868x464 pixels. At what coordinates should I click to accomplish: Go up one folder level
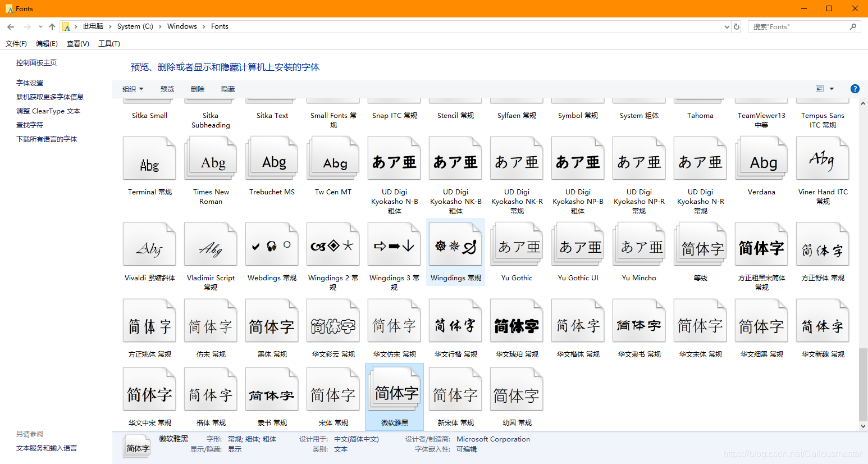pos(52,26)
